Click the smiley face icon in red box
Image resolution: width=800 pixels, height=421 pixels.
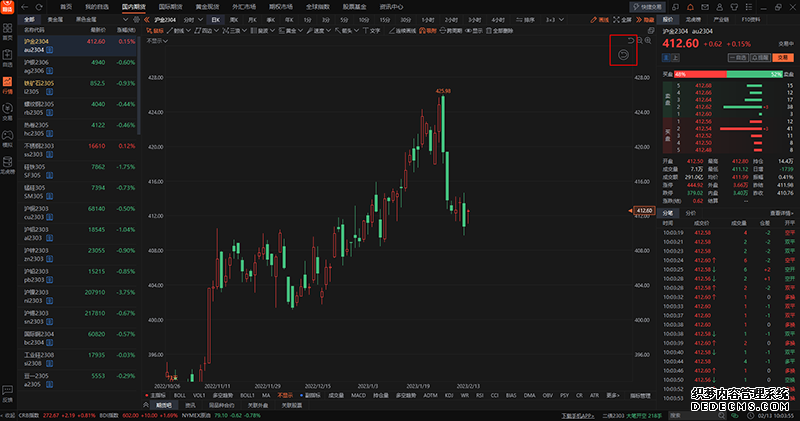pos(624,56)
